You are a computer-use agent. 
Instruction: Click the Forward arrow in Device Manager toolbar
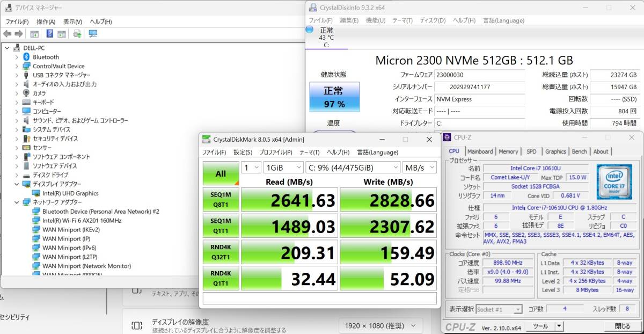18,34
